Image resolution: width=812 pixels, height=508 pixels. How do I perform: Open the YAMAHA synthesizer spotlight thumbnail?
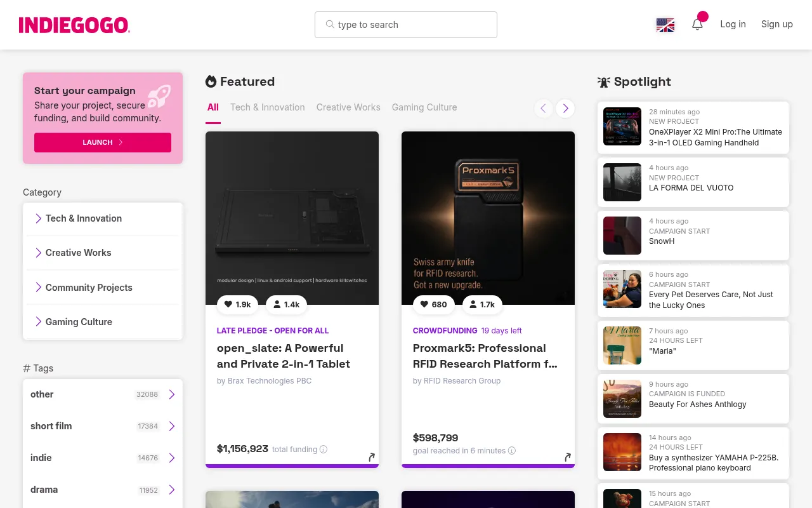pos(622,452)
